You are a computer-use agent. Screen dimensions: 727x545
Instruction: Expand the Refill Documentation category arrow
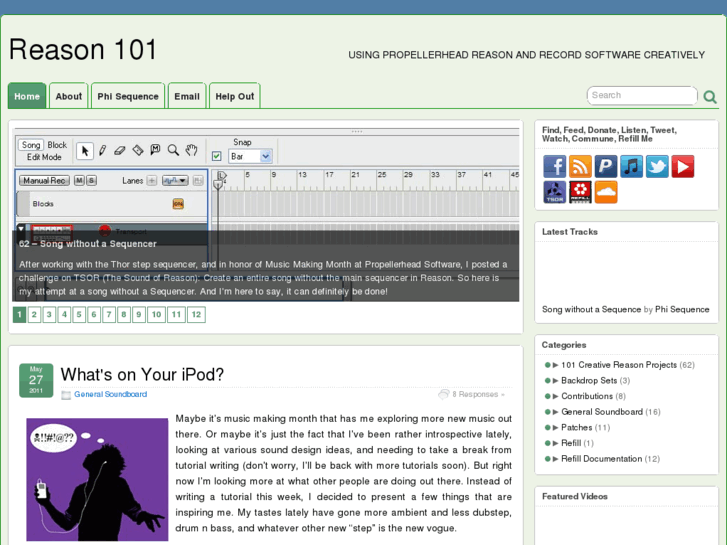[x=555, y=459]
